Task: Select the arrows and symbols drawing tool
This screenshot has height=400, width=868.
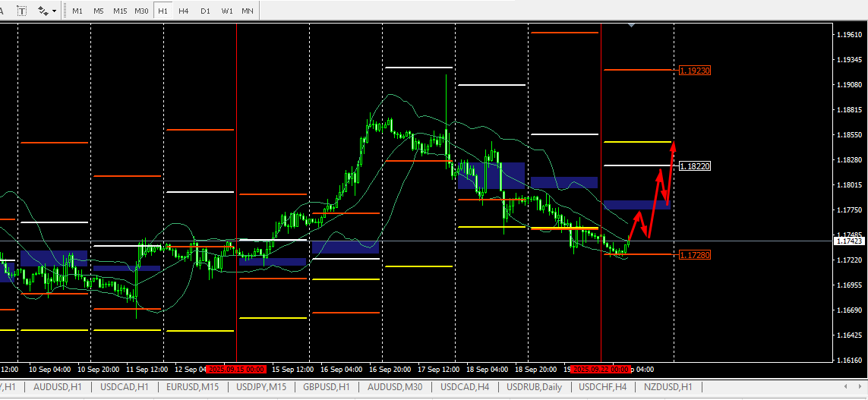Action: [43, 11]
